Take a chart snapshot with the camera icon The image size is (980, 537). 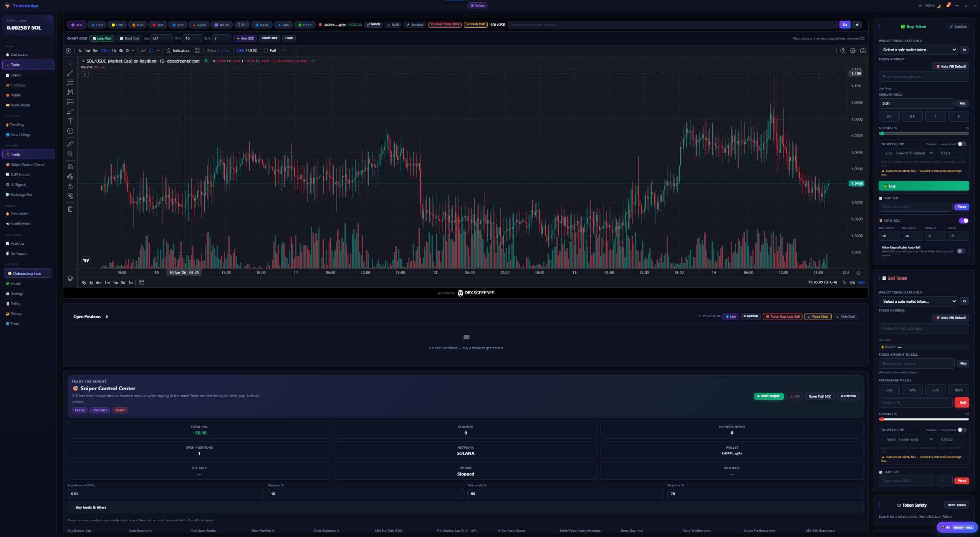pyautogui.click(x=862, y=50)
